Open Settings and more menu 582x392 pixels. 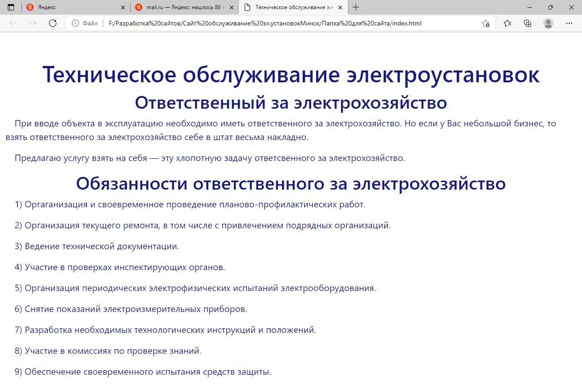[569, 23]
